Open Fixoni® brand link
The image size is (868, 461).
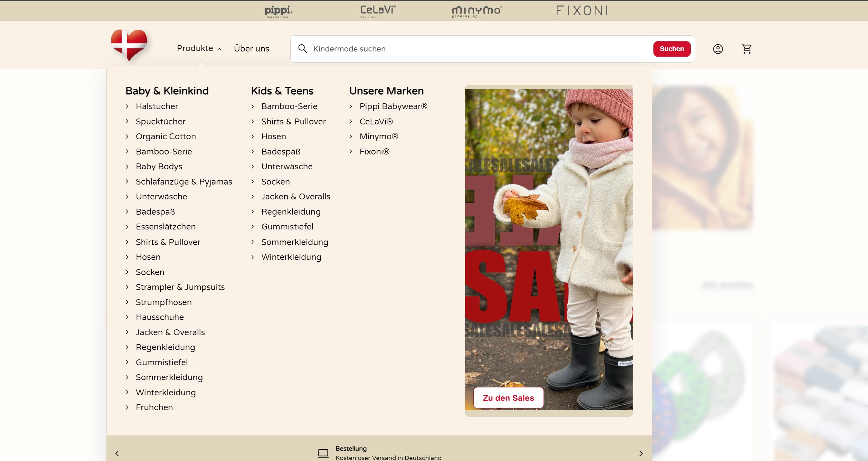pos(374,152)
